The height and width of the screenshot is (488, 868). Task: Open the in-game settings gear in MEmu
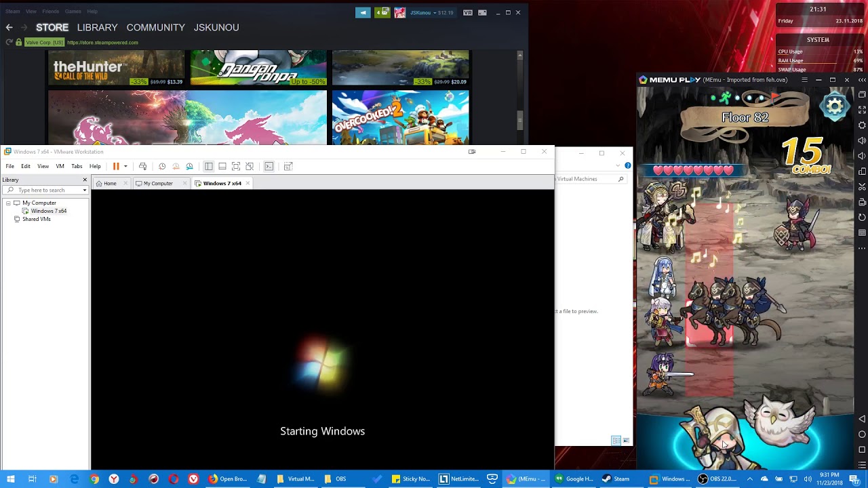[835, 106]
